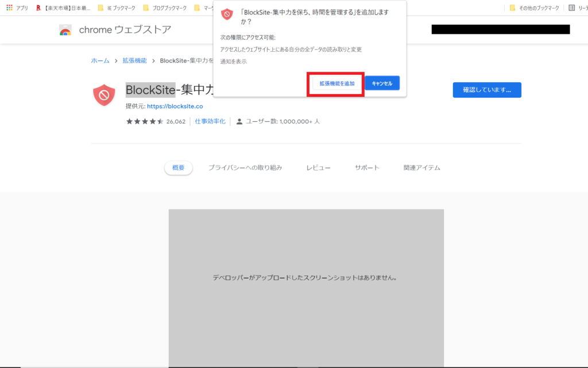Open the アプリ grid icon in bookmarks bar
The image size is (588, 368).
pos(9,7)
